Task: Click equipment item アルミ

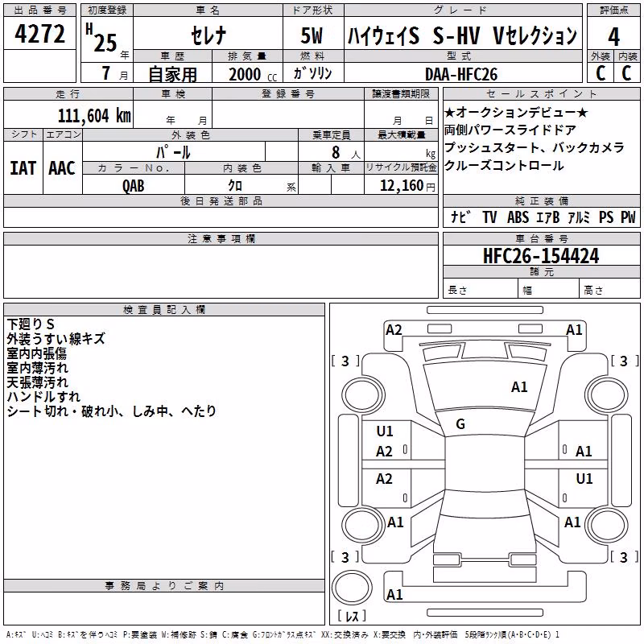Action: pos(579,217)
